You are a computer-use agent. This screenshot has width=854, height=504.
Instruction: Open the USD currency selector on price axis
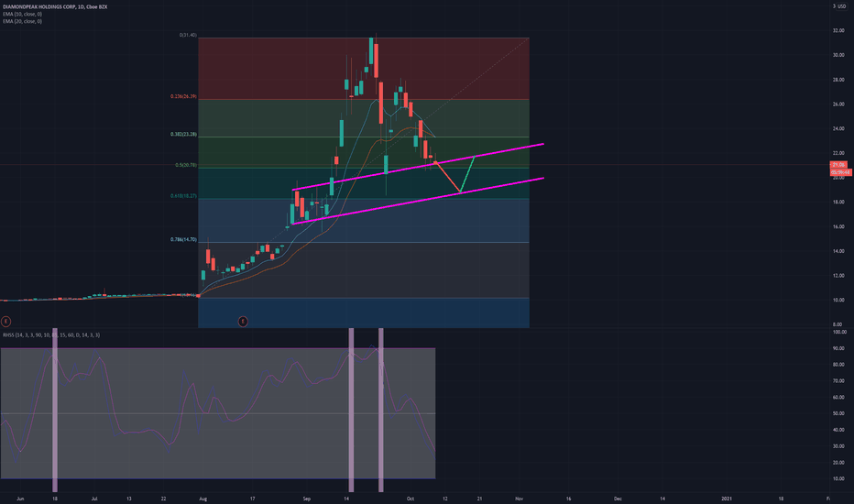[841, 6]
